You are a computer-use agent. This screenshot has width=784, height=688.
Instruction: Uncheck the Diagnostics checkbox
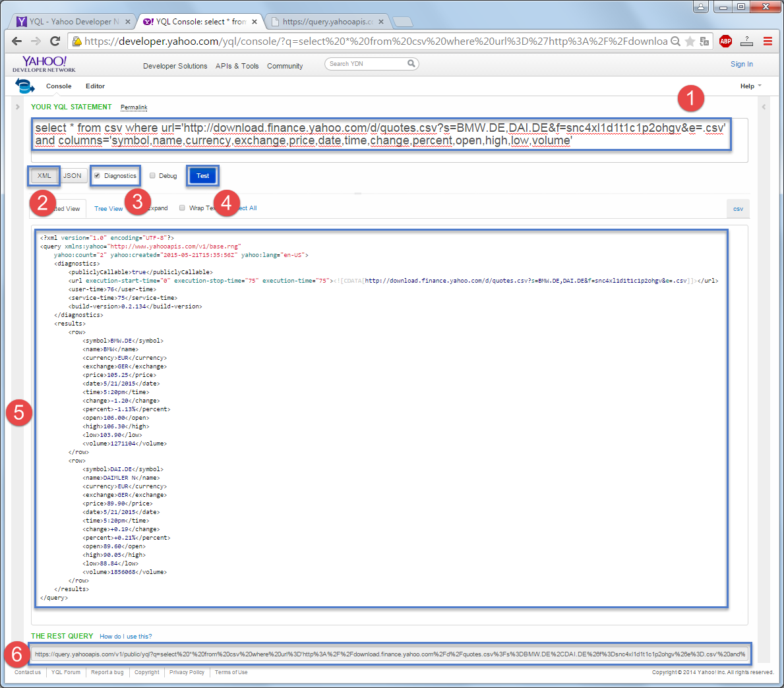tap(97, 175)
